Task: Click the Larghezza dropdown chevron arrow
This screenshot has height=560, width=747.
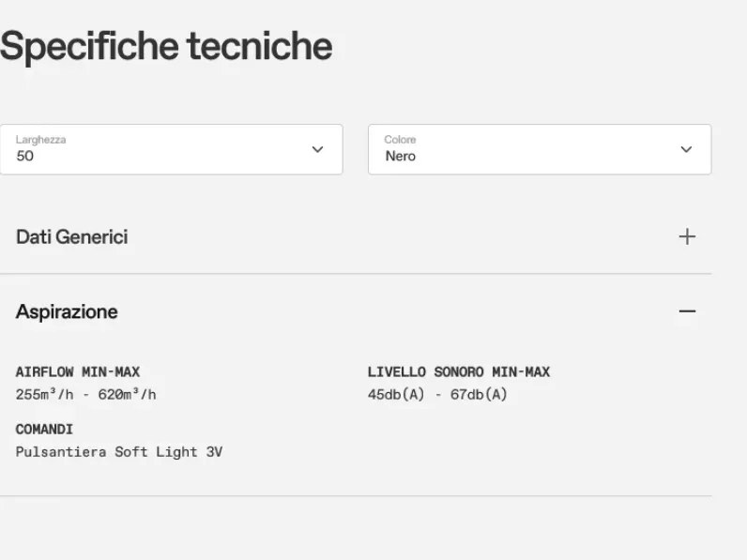Action: pos(317,149)
